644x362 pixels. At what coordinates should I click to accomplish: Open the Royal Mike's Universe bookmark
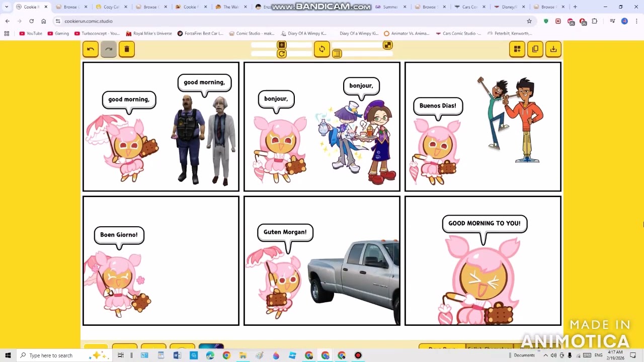tap(149, 33)
